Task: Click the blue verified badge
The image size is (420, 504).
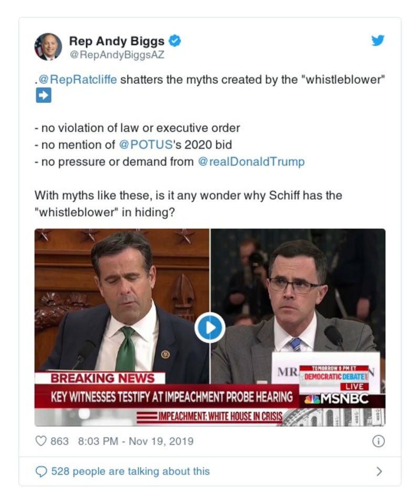Action: (175, 41)
